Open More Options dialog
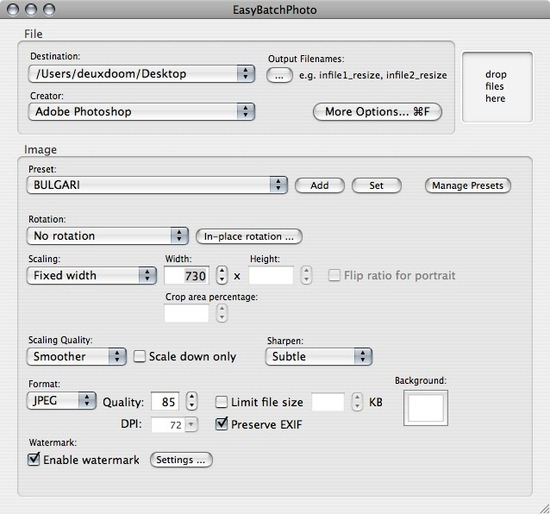 coord(377,112)
